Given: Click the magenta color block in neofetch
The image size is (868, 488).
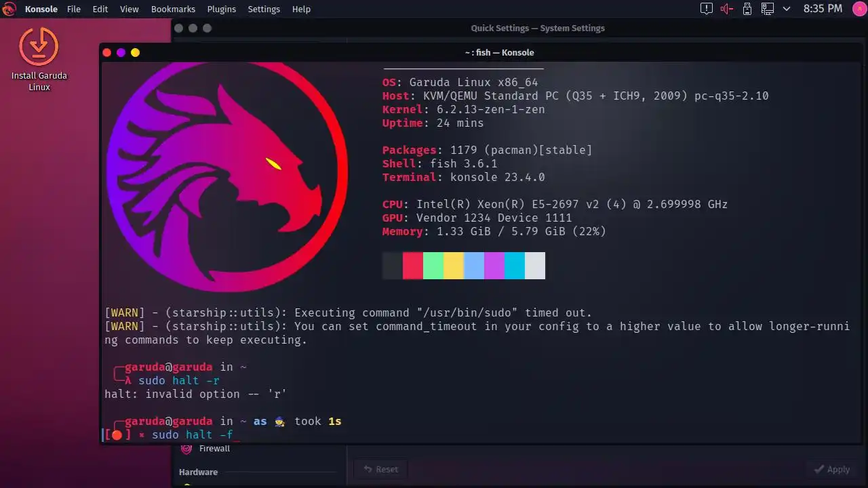Looking at the screenshot, I should point(494,266).
